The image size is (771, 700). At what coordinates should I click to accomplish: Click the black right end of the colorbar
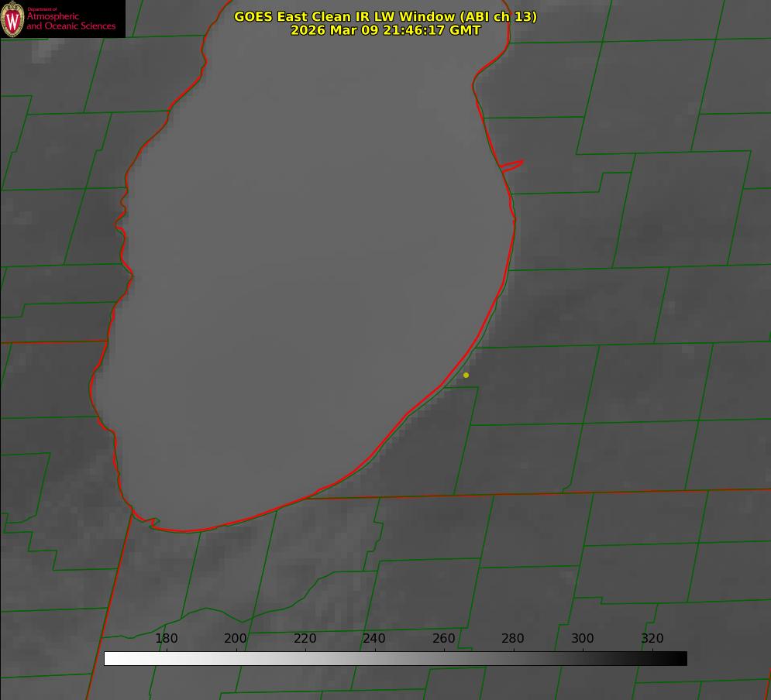(681, 658)
